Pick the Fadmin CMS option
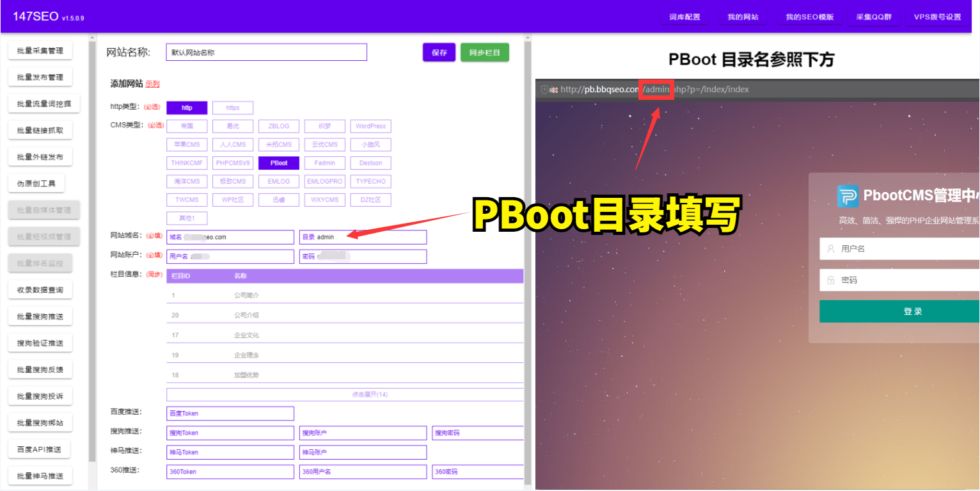Viewport: 980px width, 491px height. (x=325, y=163)
